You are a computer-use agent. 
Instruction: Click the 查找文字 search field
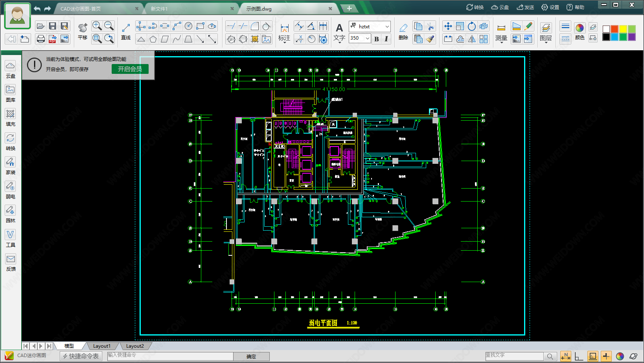click(514, 356)
